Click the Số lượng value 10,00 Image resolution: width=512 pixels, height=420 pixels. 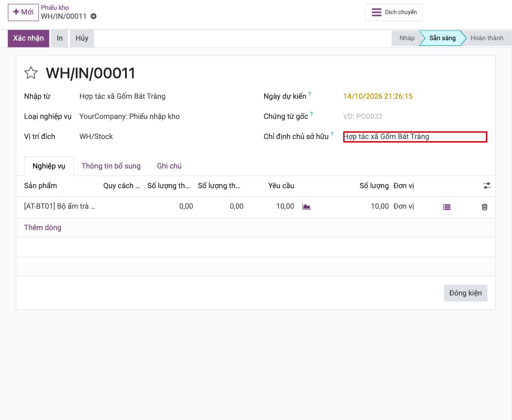click(x=380, y=206)
